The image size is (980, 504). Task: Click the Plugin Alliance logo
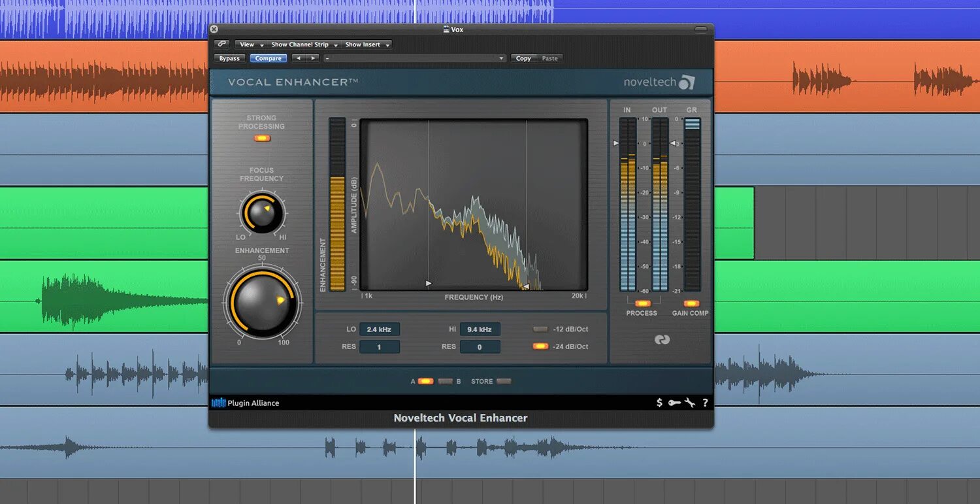pyautogui.click(x=246, y=403)
